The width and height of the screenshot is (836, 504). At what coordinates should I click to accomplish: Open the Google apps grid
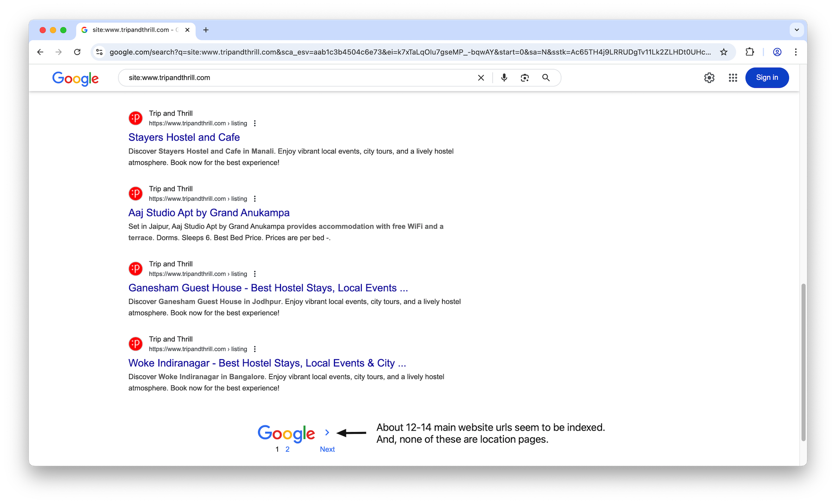733,78
